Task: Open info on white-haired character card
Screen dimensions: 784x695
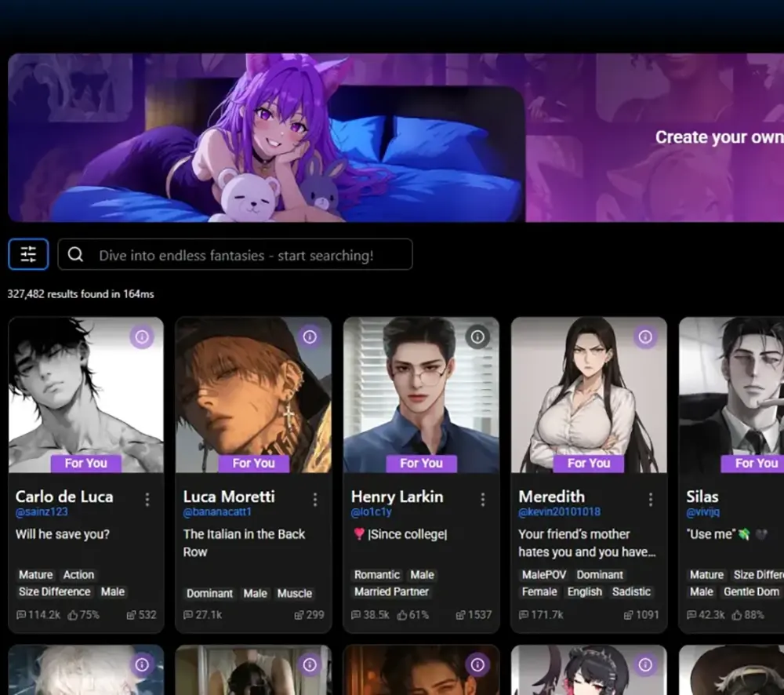Action: click(142, 664)
